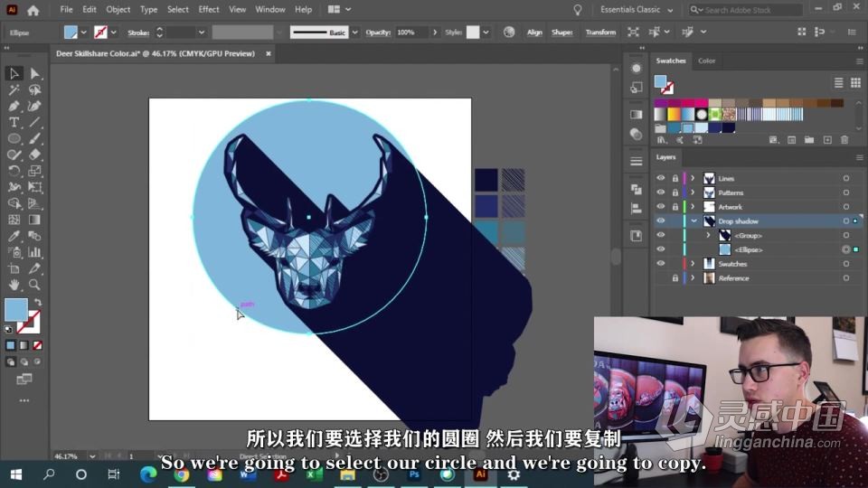
Task: Unlock the Lines layer
Action: (675, 178)
